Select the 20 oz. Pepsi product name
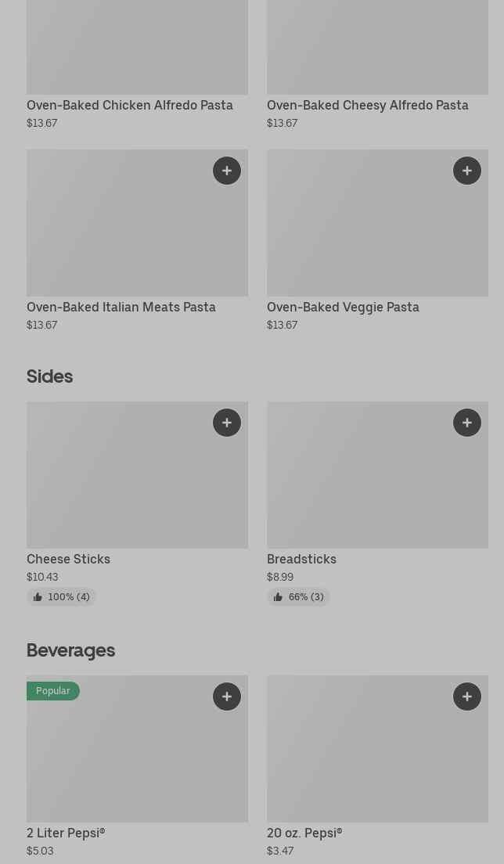 point(304,833)
